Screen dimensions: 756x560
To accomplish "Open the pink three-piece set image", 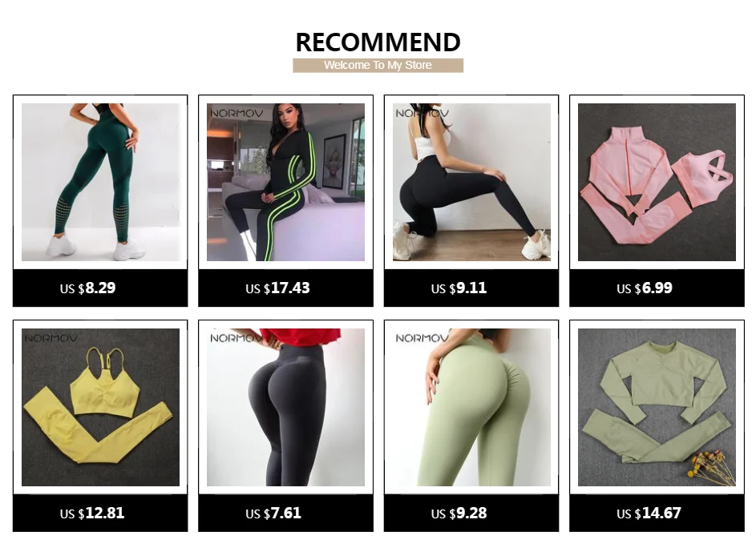I will (x=657, y=182).
